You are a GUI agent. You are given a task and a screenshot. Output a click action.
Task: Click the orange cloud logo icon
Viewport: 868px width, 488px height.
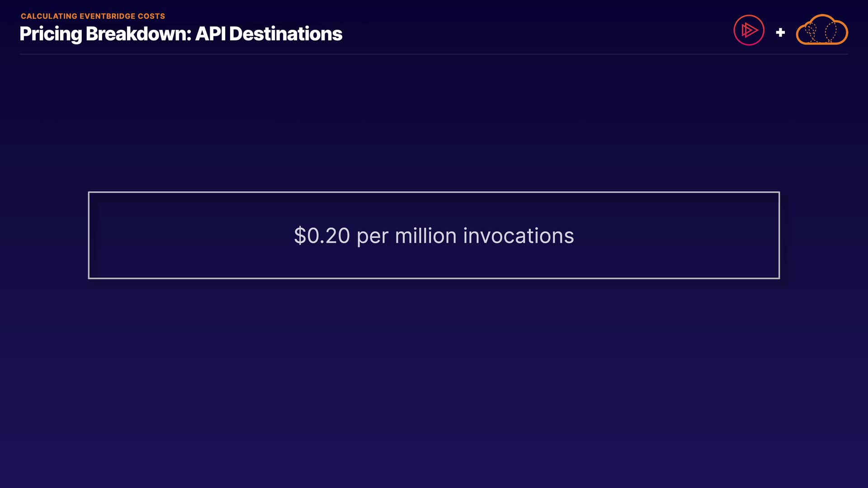(x=821, y=38)
